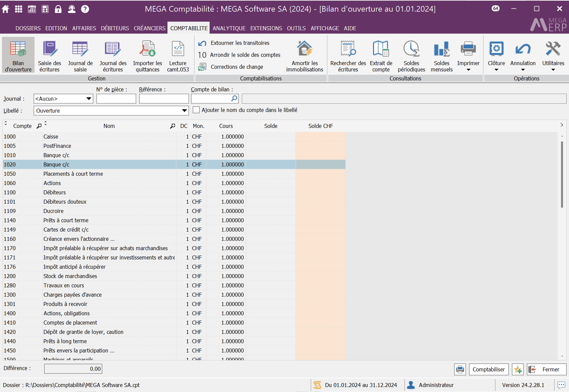Click the Administrateur user status

point(436,385)
